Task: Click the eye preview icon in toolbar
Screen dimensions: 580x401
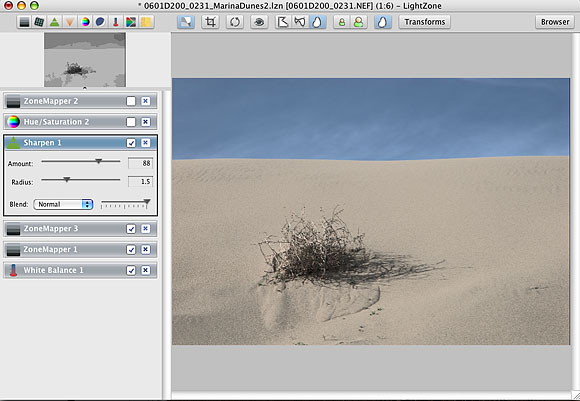Action: (x=259, y=22)
